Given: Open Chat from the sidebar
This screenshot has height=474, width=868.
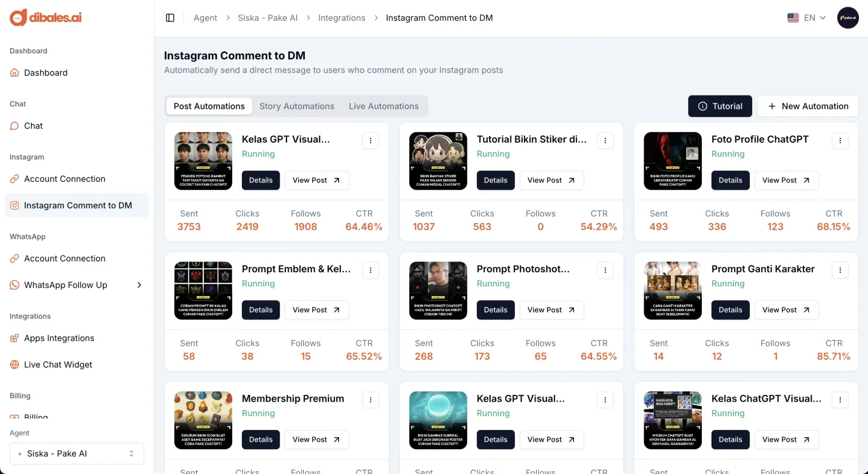Looking at the screenshot, I should (33, 126).
